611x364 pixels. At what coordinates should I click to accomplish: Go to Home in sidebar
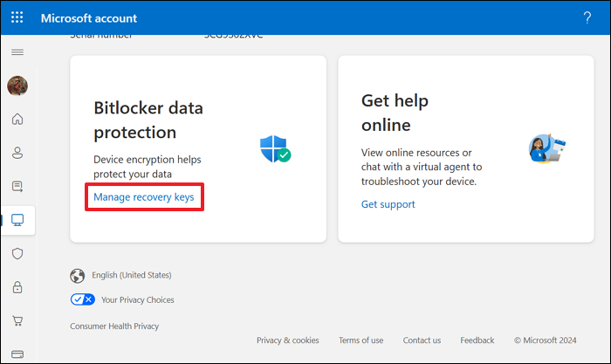(x=17, y=119)
